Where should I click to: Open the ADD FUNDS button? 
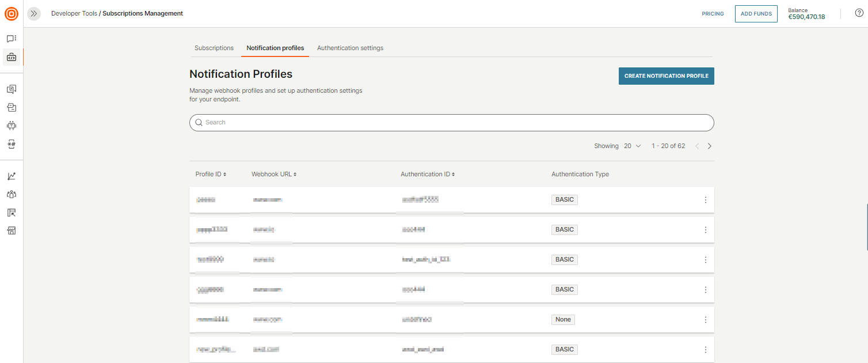point(756,13)
